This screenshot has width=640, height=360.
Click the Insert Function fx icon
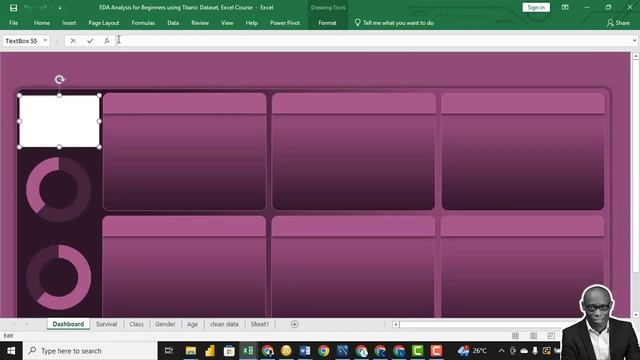coord(107,41)
